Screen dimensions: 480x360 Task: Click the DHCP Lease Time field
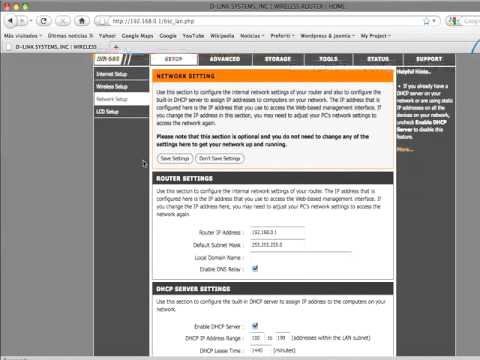point(260,350)
